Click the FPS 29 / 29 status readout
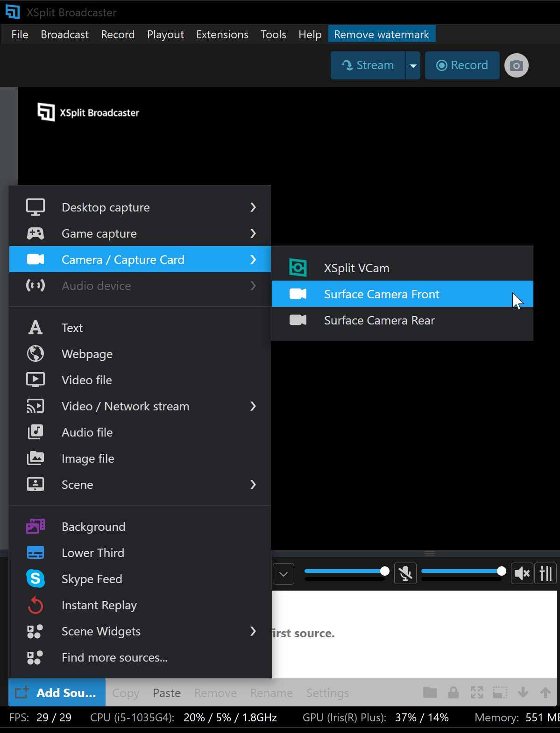 coord(40,718)
